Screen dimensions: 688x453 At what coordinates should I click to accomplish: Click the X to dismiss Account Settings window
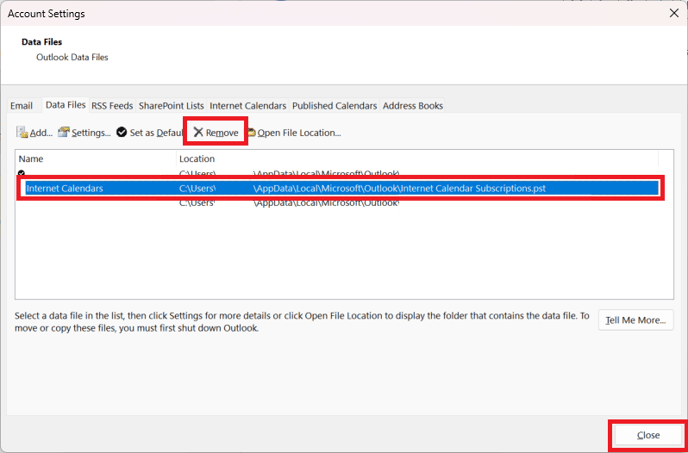[674, 13]
